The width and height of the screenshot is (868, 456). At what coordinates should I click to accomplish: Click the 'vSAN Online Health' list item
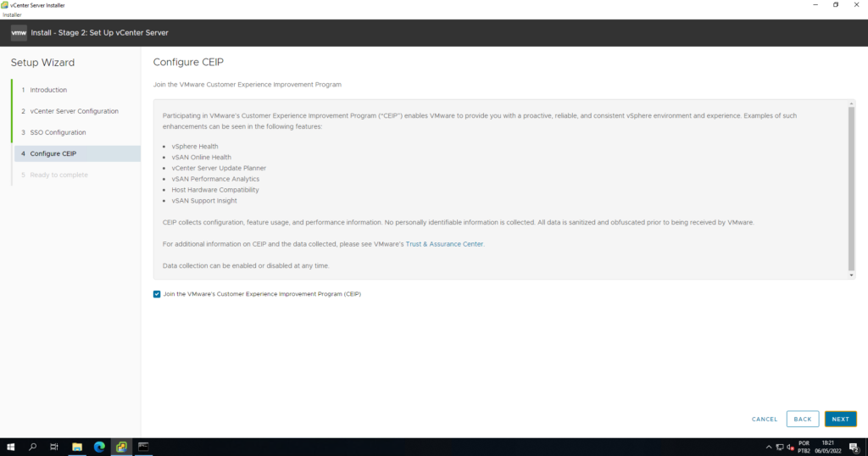(202, 157)
